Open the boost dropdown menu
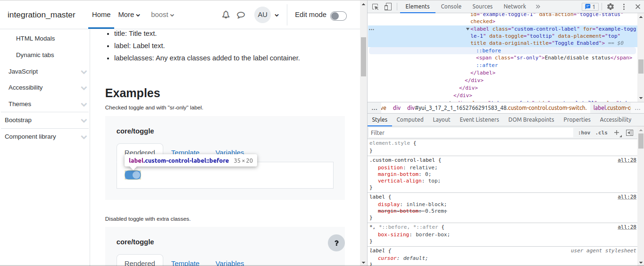 163,15
